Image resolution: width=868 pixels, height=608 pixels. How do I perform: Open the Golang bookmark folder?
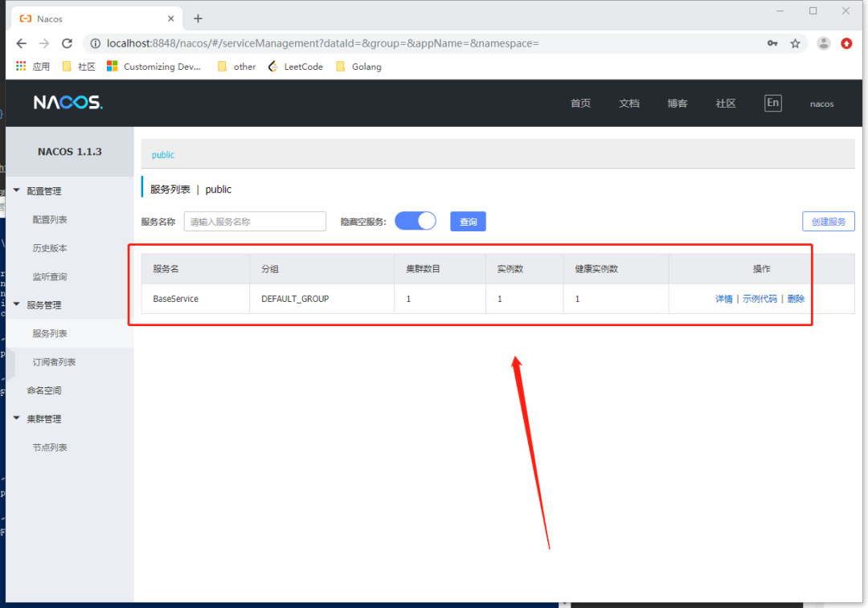point(358,67)
